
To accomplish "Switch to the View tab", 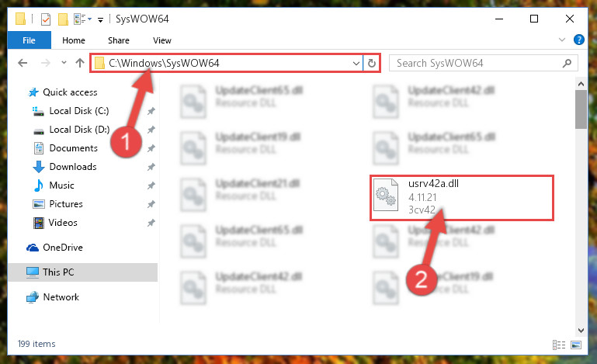I will pyautogui.click(x=162, y=40).
